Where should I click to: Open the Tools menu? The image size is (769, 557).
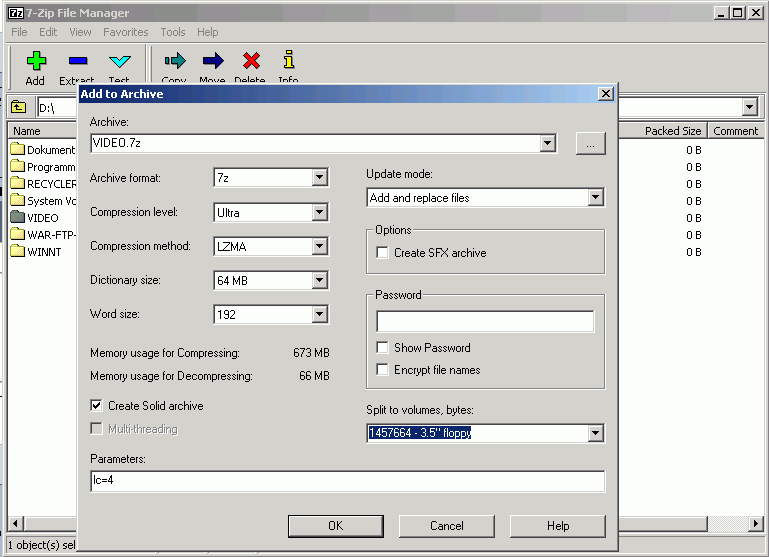[x=173, y=32]
